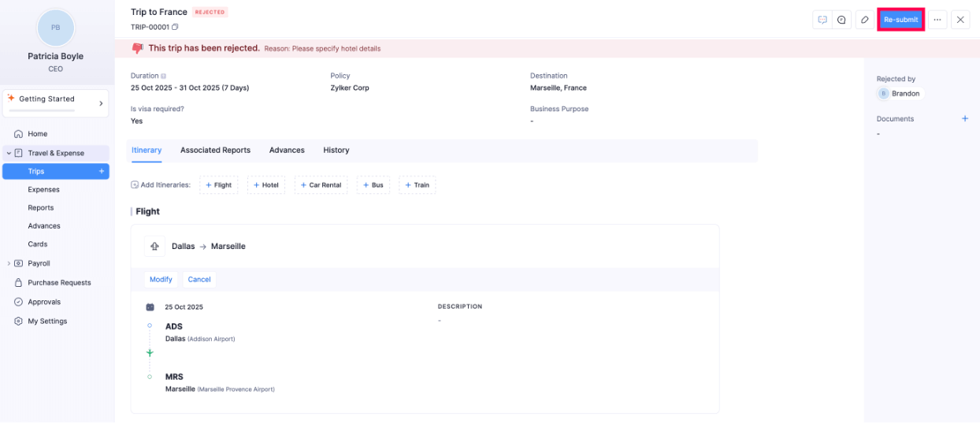Expand the Payroll section
Image resolution: width=980 pixels, height=424 pixels.
[x=9, y=263]
